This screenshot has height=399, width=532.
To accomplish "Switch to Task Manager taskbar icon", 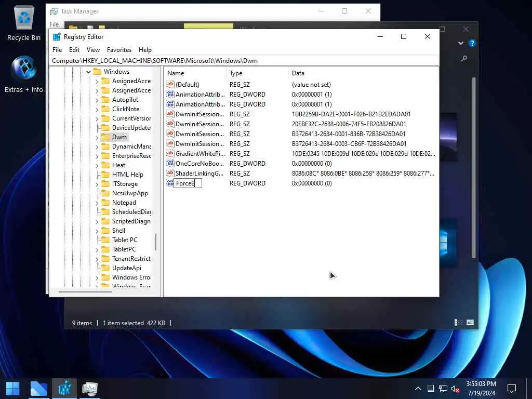I will click(x=90, y=389).
